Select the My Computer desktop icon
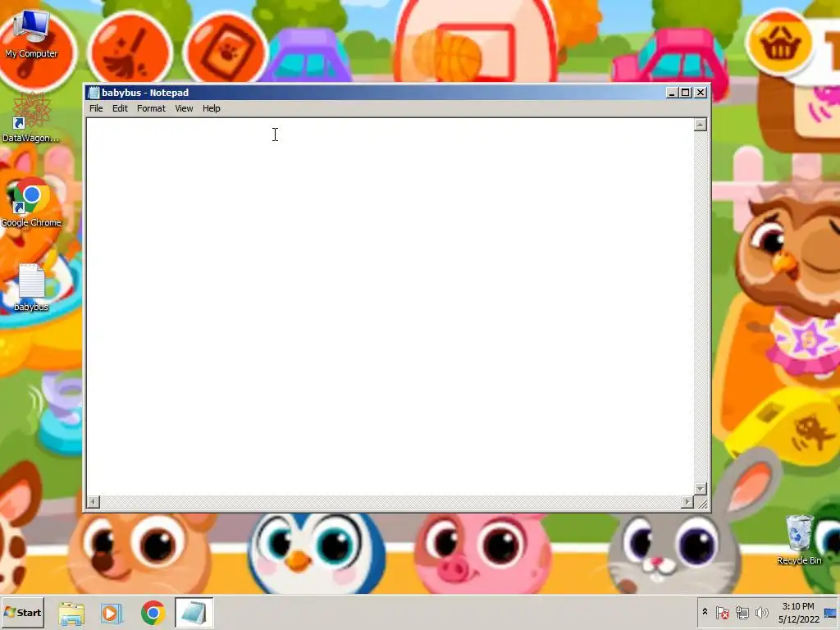The height and width of the screenshot is (630, 840). click(x=32, y=34)
